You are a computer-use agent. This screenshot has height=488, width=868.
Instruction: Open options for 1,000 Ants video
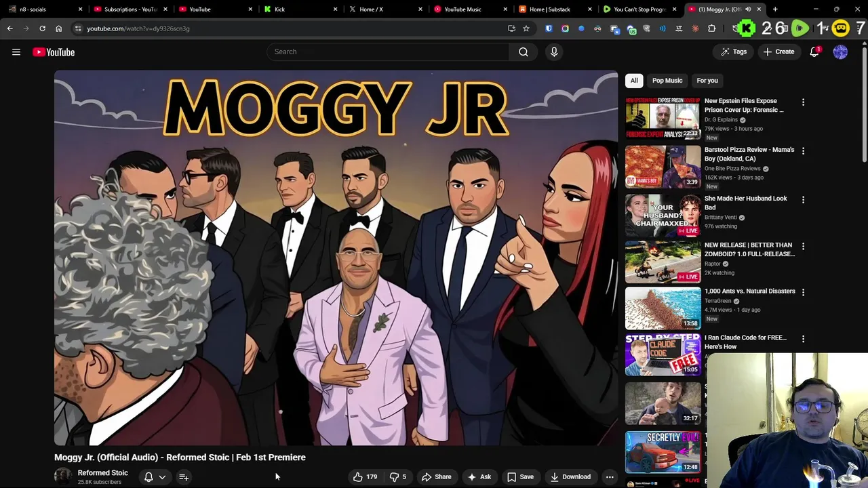(803, 293)
